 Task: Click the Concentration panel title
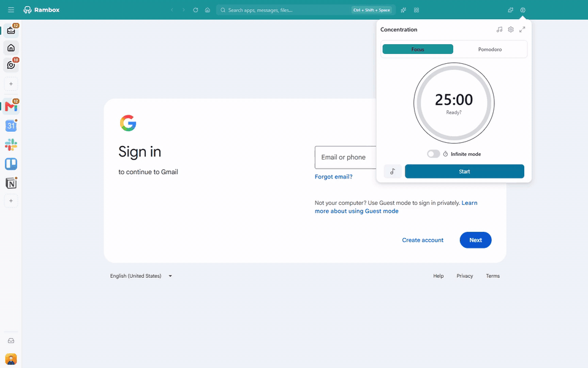(399, 29)
